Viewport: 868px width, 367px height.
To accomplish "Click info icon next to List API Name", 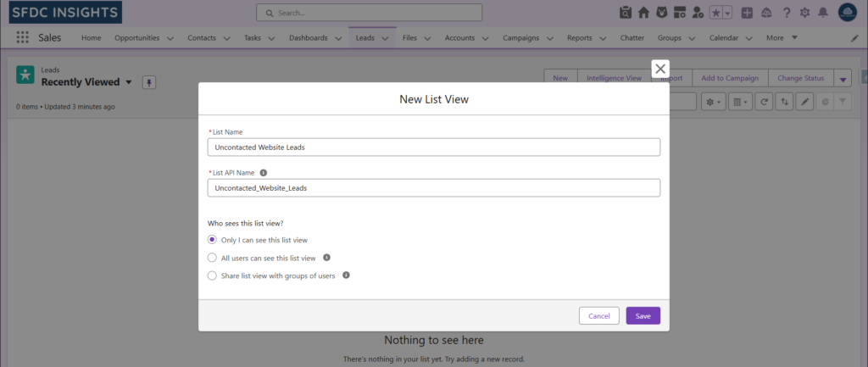I will (x=263, y=172).
